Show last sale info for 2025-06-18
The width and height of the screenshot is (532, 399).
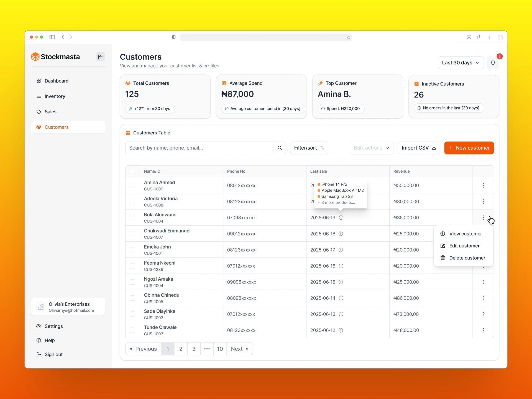pyautogui.click(x=341, y=234)
